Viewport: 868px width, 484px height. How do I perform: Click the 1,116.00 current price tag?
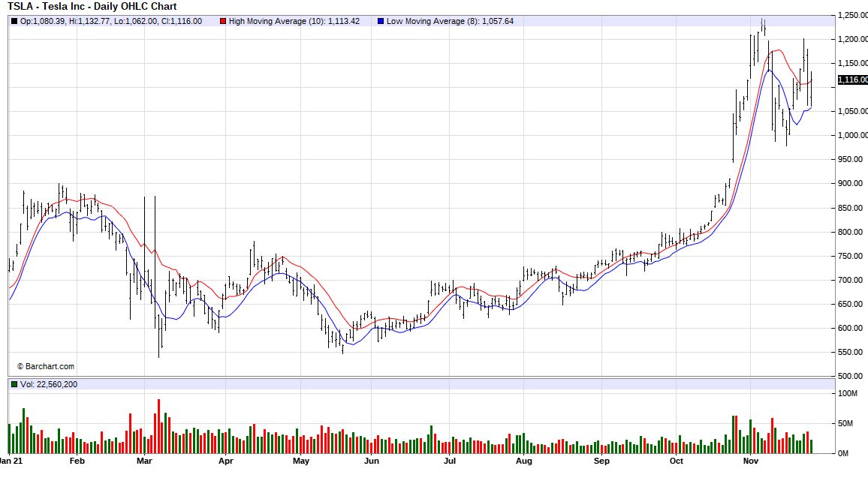853,80
